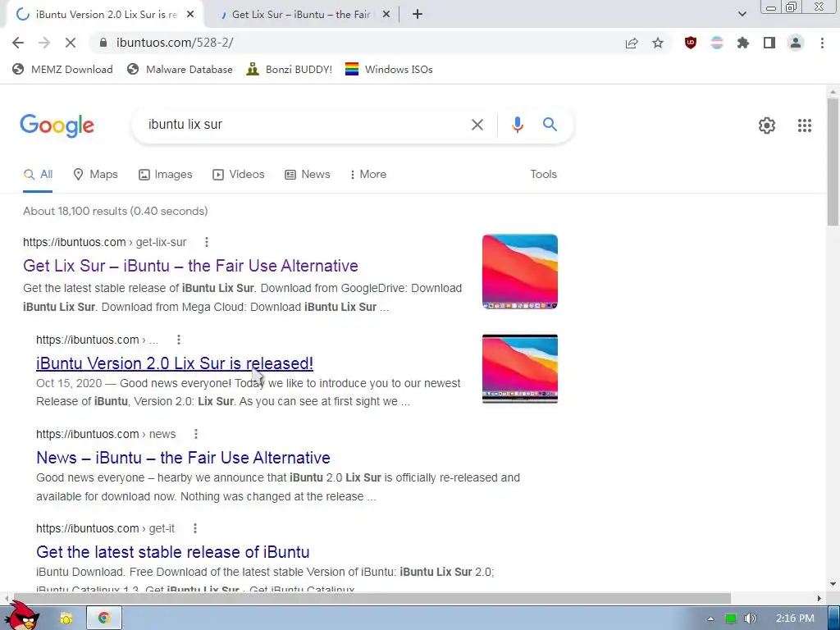Open iBuntu Version 2.0 released link
Screen dimensions: 840x630
click(x=175, y=363)
